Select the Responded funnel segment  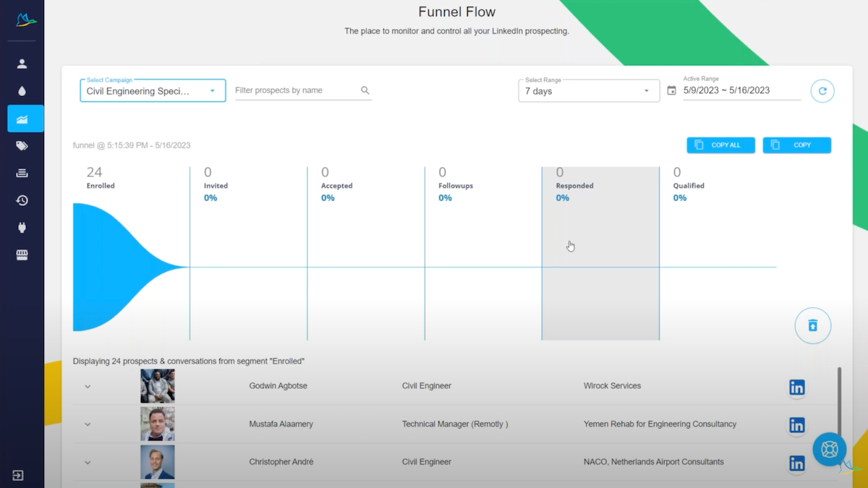(x=600, y=253)
